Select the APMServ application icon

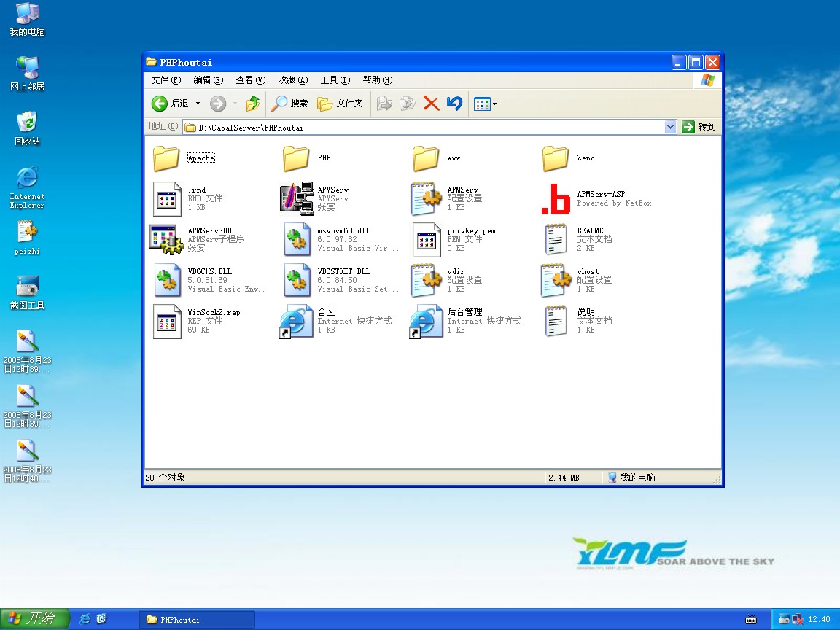click(x=297, y=198)
